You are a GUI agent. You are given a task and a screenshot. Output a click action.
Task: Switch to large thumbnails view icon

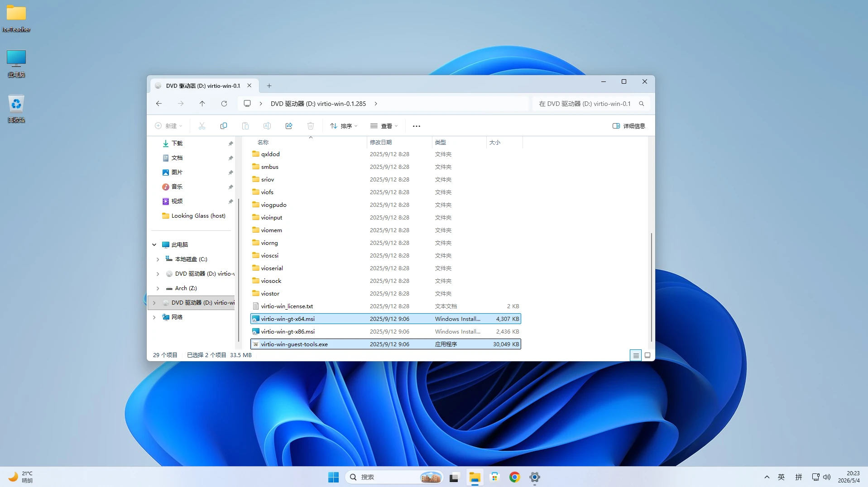click(647, 355)
